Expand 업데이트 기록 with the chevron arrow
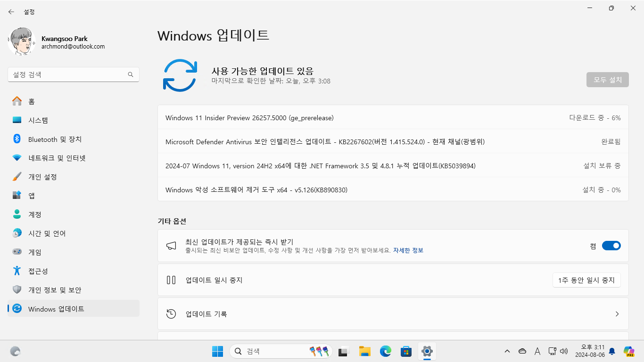 [617, 314]
